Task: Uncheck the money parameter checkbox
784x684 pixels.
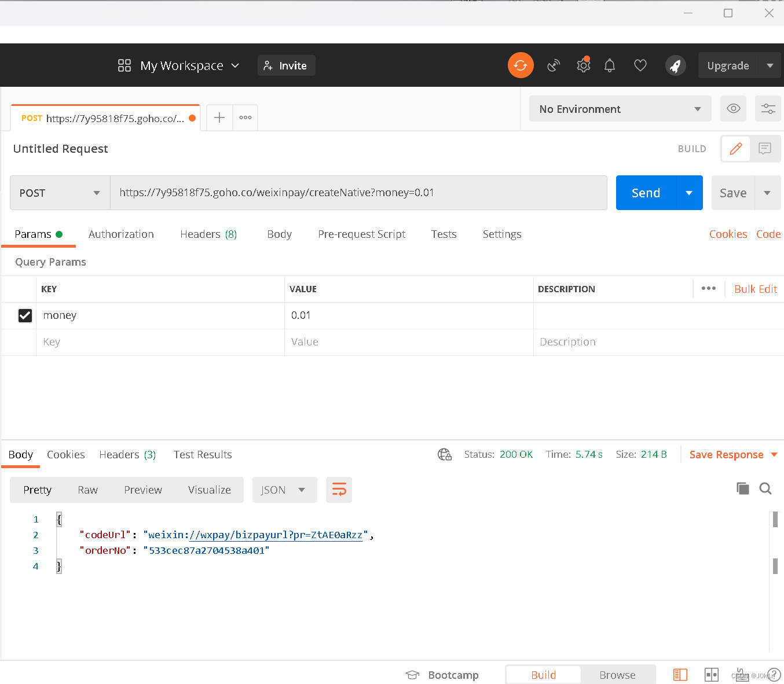Action: click(x=25, y=315)
